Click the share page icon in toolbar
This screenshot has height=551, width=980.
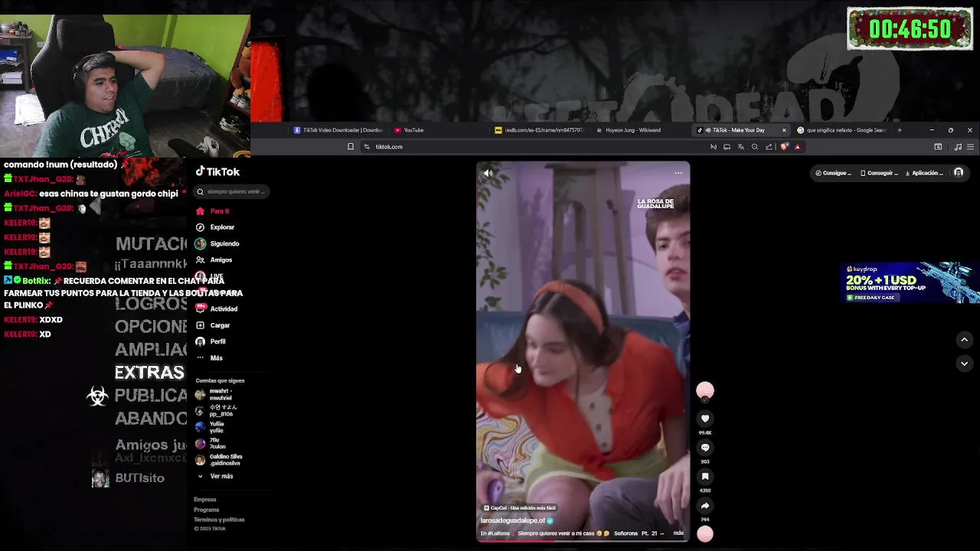(769, 147)
